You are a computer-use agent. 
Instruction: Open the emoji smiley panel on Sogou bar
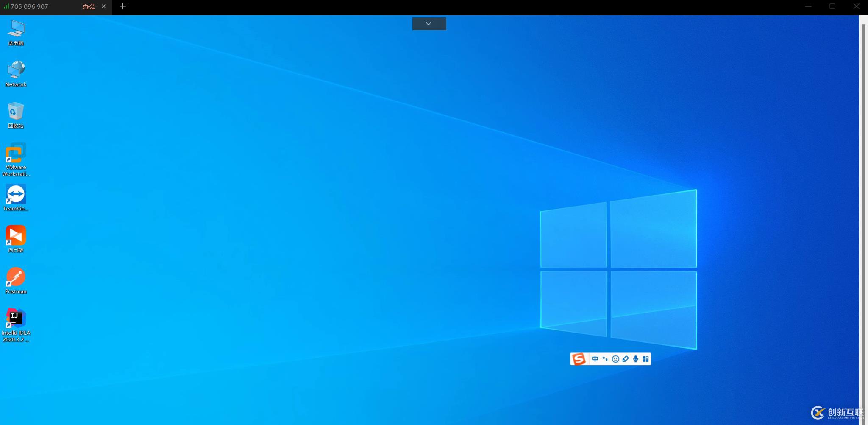click(615, 359)
